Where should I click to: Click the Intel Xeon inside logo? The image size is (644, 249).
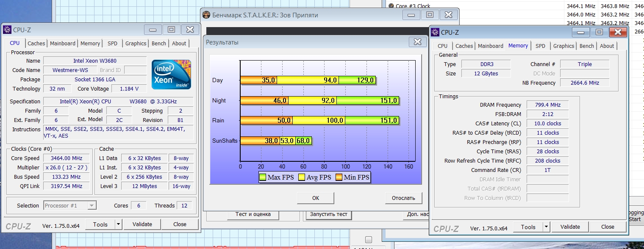(x=172, y=75)
